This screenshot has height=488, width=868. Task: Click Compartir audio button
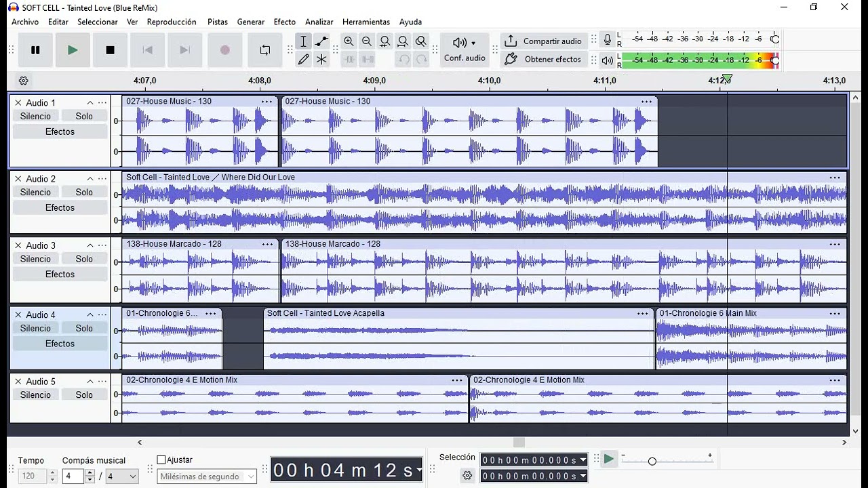click(x=543, y=41)
